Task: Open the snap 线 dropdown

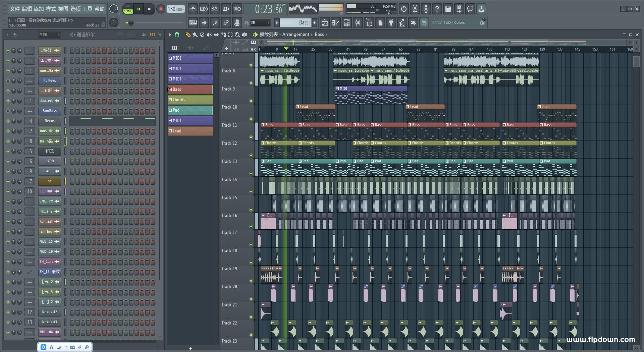Action: point(260,23)
